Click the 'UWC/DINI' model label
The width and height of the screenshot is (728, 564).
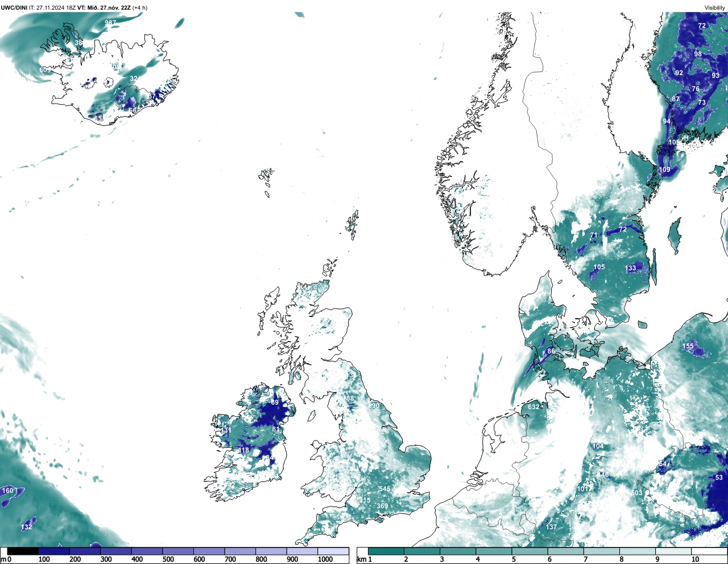14,7
